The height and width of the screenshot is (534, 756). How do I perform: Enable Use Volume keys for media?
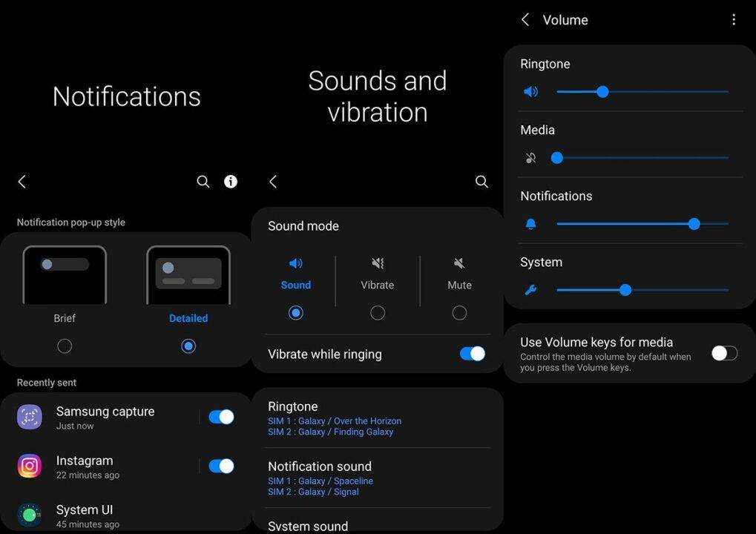coord(724,354)
